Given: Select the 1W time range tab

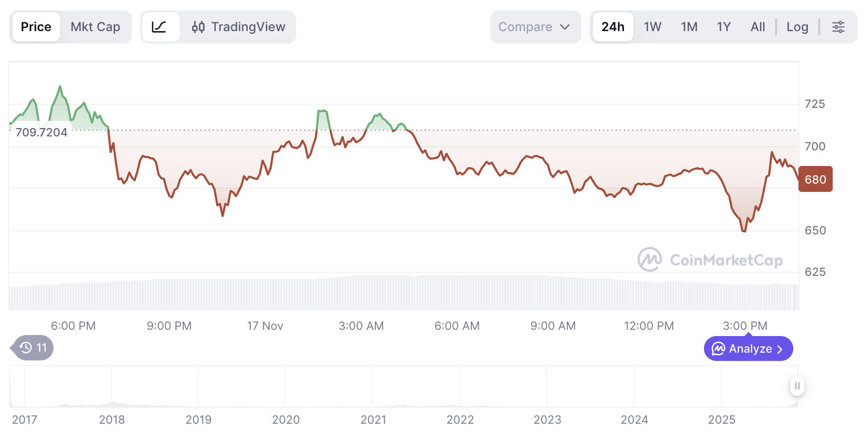Looking at the screenshot, I should [x=653, y=27].
